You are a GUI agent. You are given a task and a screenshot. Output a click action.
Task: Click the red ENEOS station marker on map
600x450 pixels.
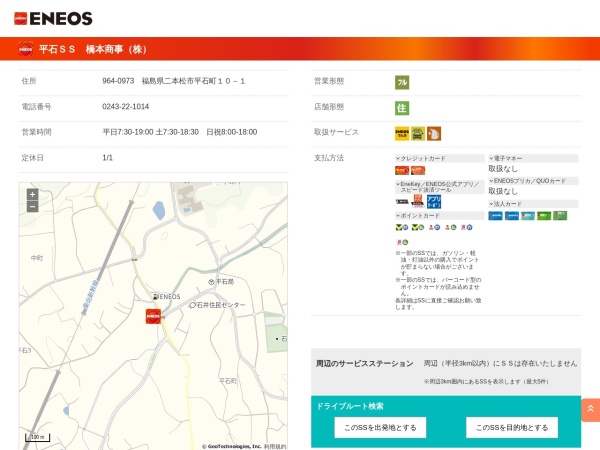tap(153, 316)
